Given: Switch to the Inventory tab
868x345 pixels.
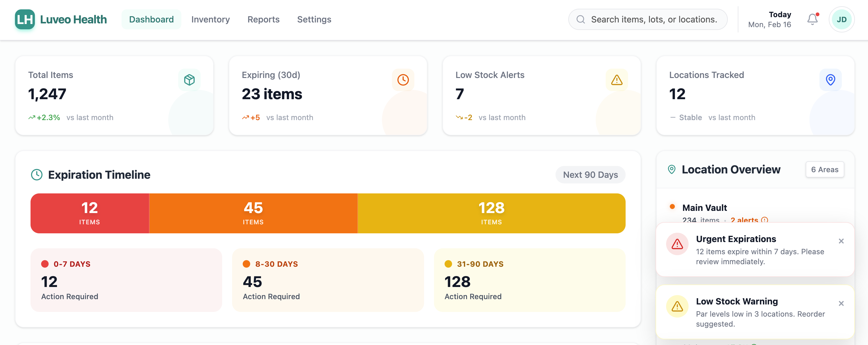Looking at the screenshot, I should coord(210,19).
